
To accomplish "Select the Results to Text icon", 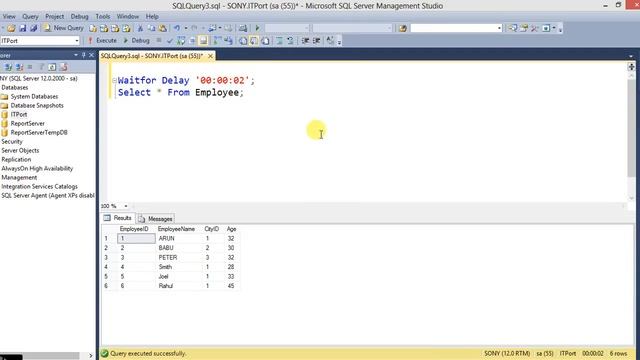I will pyautogui.click(x=243, y=40).
